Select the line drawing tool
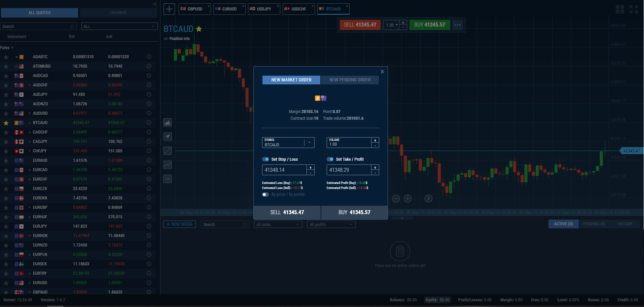This screenshot has width=644, height=307. (168, 151)
